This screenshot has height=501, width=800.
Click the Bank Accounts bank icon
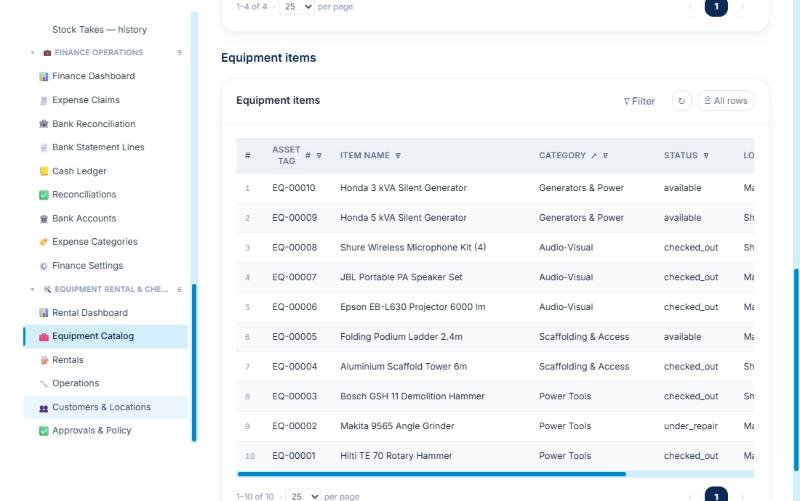44,219
